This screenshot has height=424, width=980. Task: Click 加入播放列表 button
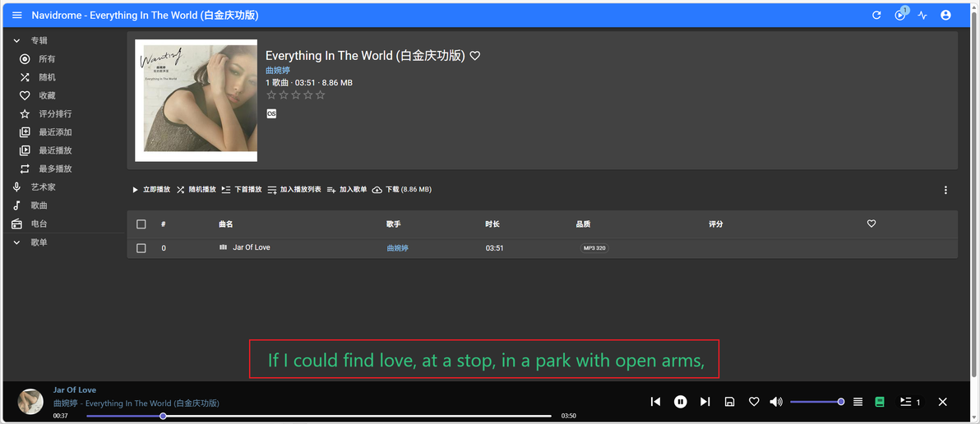(x=294, y=189)
